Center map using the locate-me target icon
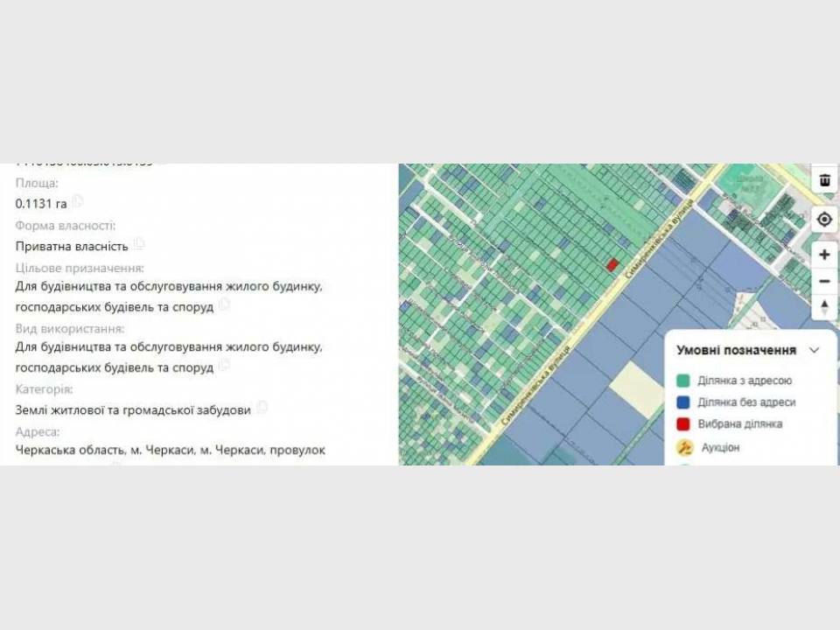This screenshot has height=630, width=840. click(x=824, y=220)
